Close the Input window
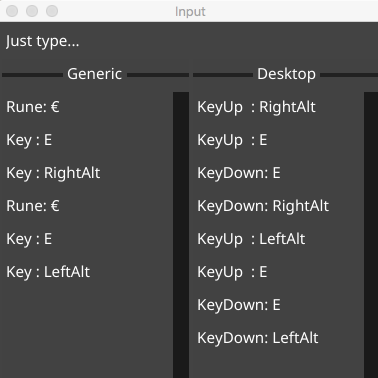The height and width of the screenshot is (378, 378). (12, 11)
